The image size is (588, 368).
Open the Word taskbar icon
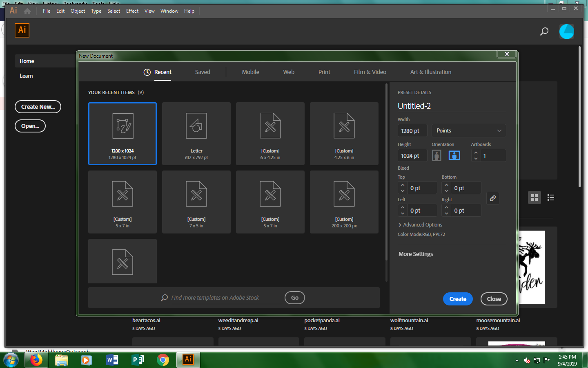tap(112, 360)
